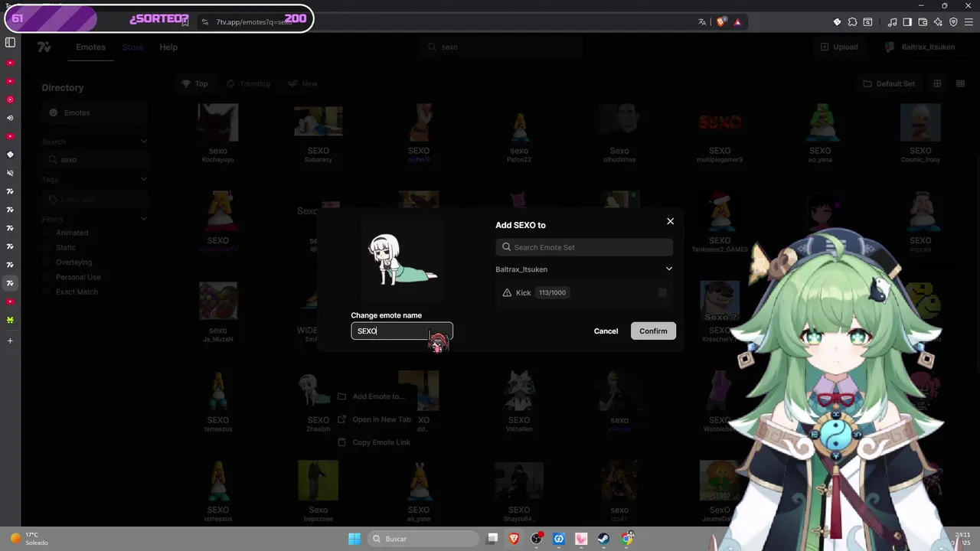This screenshot has width=980, height=551.
Task: Select the Top sorting tab
Action: [x=194, y=83]
